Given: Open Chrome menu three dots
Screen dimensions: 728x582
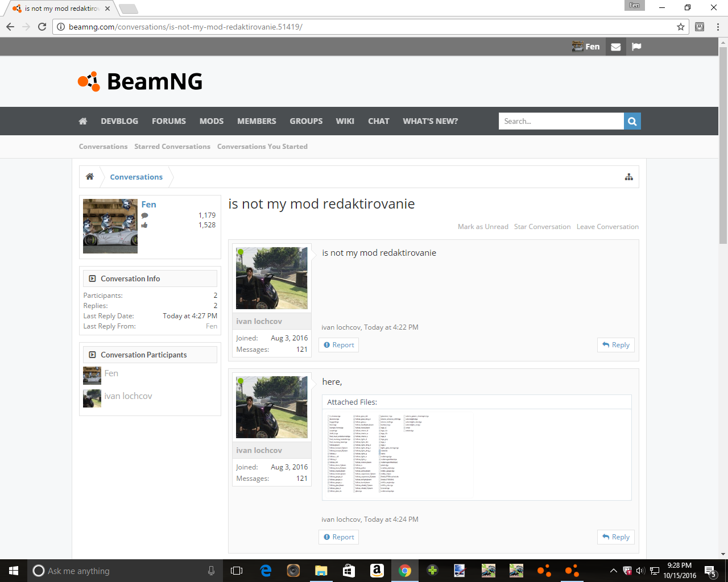Looking at the screenshot, I should pyautogui.click(x=718, y=27).
